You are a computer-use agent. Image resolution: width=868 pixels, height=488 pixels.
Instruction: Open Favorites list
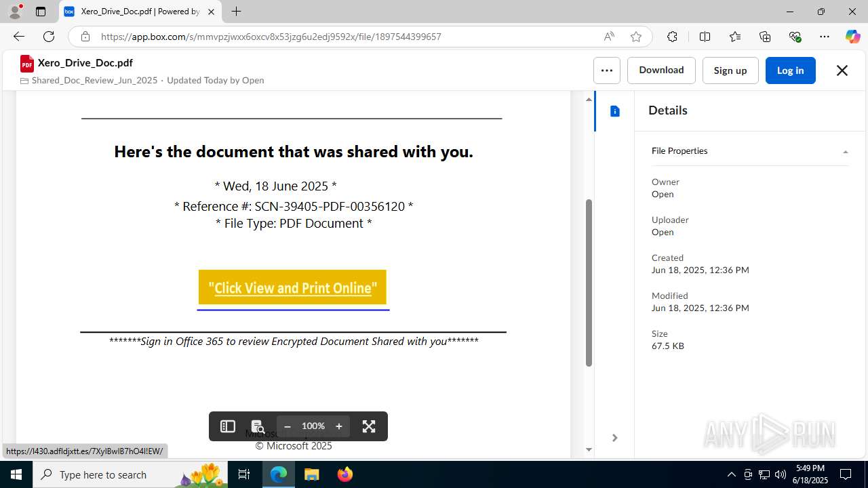pyautogui.click(x=735, y=37)
